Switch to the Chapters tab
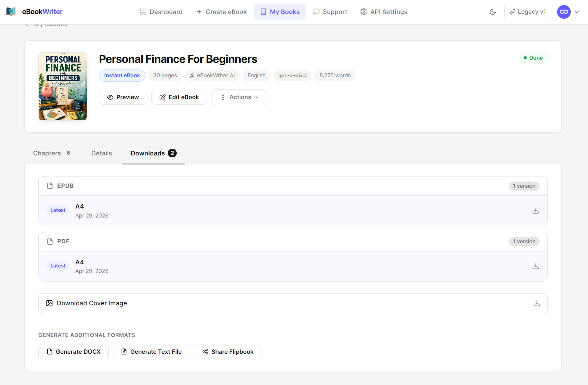The height and width of the screenshot is (385, 588). coord(52,153)
